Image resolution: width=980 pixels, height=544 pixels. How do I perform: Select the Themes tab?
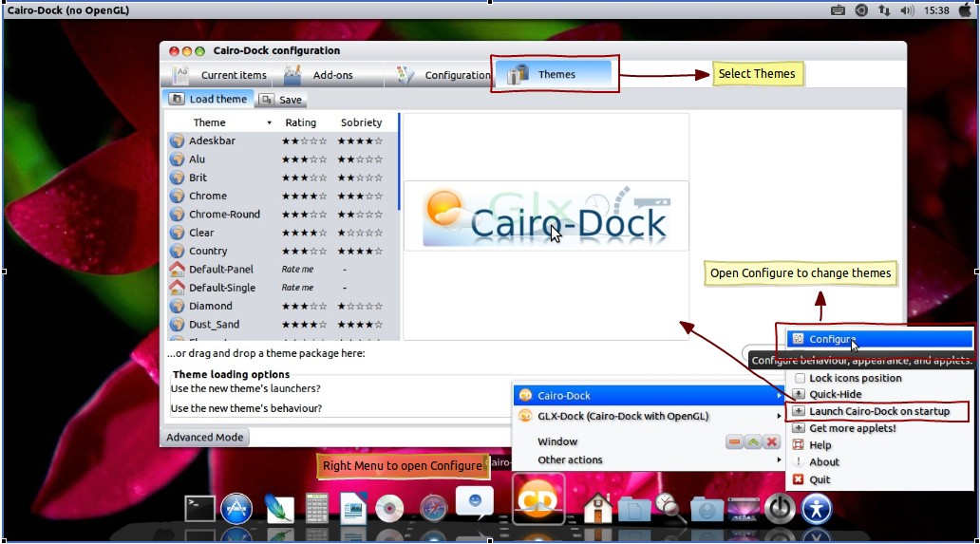[555, 74]
